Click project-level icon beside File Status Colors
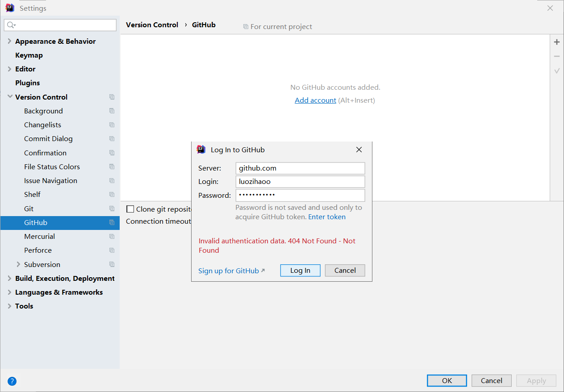Viewport: 564px width, 392px height. click(112, 167)
